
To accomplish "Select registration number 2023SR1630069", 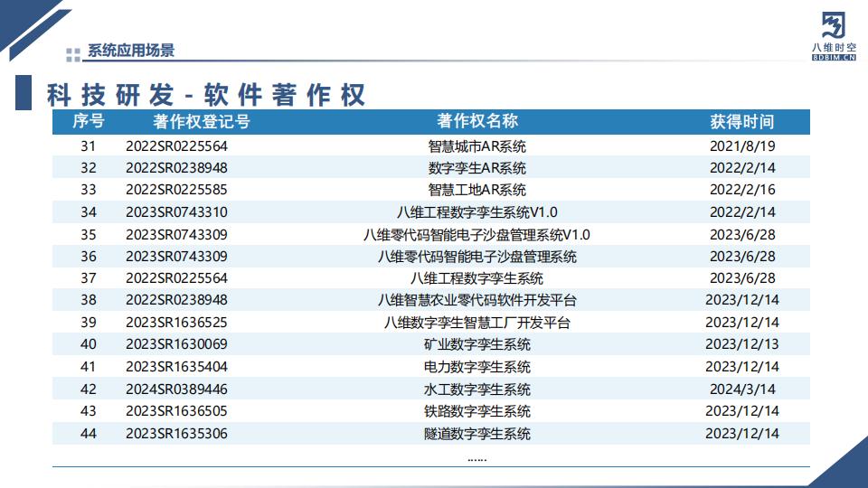I will coord(176,343).
